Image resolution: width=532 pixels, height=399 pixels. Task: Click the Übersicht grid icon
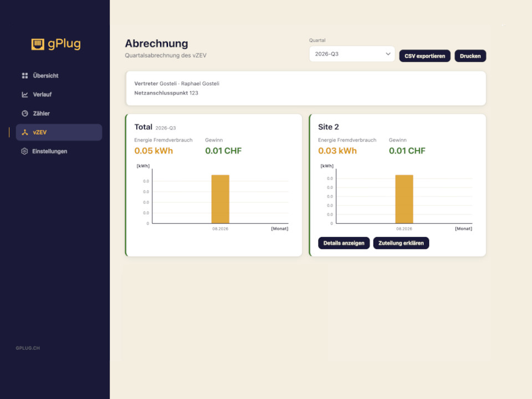click(x=25, y=76)
